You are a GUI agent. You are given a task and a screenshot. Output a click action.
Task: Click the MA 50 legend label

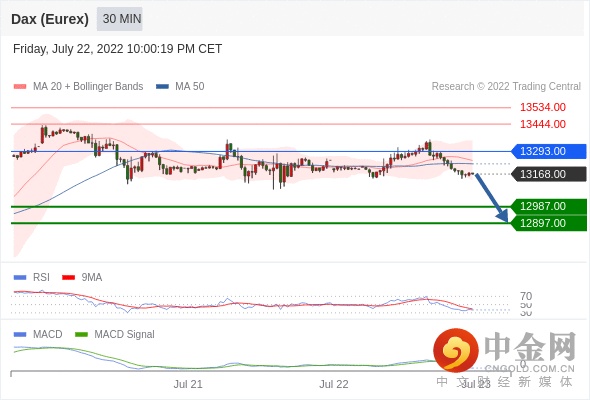[190, 87]
